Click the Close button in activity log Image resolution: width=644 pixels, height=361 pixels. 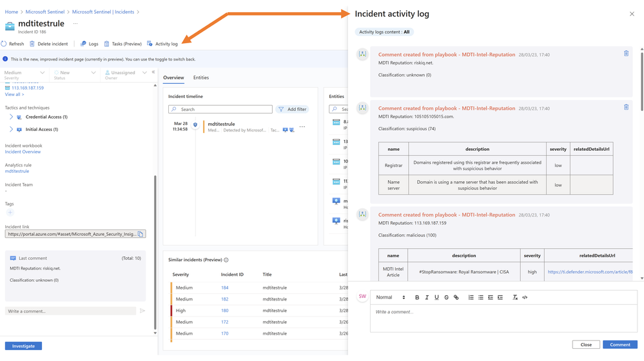pyautogui.click(x=586, y=345)
